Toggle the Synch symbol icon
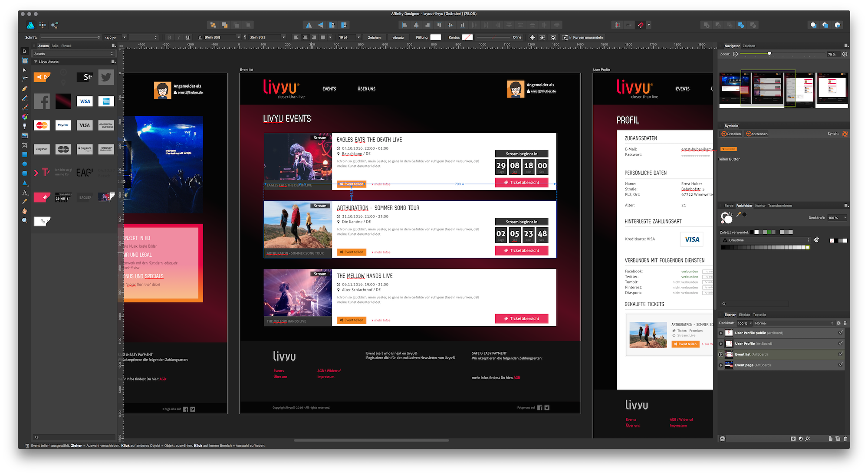This screenshot has width=868, height=475. click(845, 134)
